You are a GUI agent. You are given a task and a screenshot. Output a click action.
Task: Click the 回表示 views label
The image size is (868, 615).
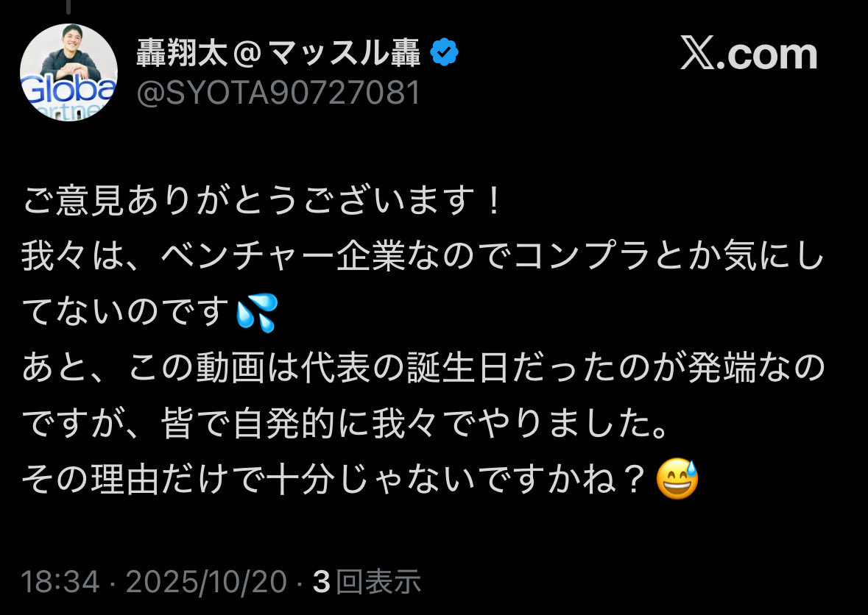point(378,583)
